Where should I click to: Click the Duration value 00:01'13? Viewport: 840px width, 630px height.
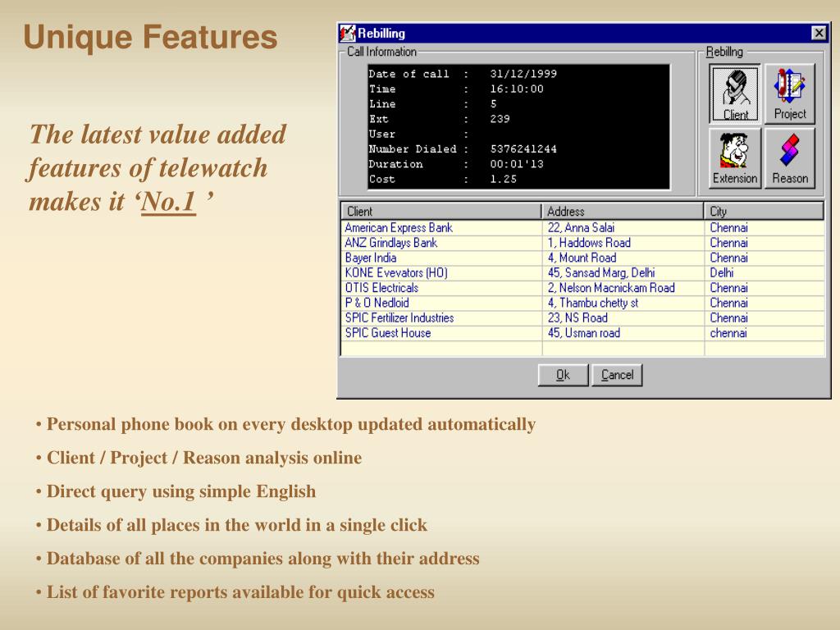[517, 164]
